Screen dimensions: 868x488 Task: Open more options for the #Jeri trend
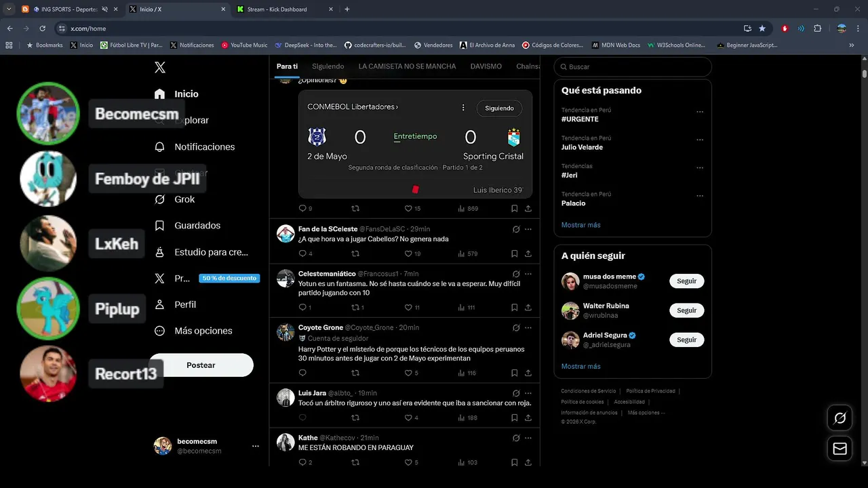pyautogui.click(x=700, y=168)
